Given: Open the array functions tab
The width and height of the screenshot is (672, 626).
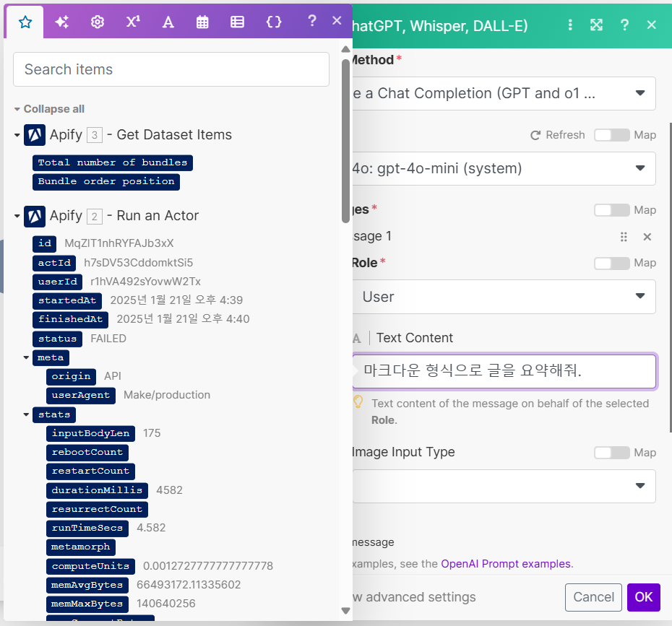Looking at the screenshot, I should click(x=237, y=22).
